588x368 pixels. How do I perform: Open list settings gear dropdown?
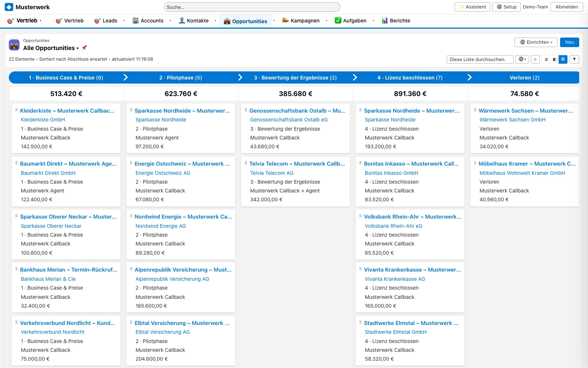(522, 59)
